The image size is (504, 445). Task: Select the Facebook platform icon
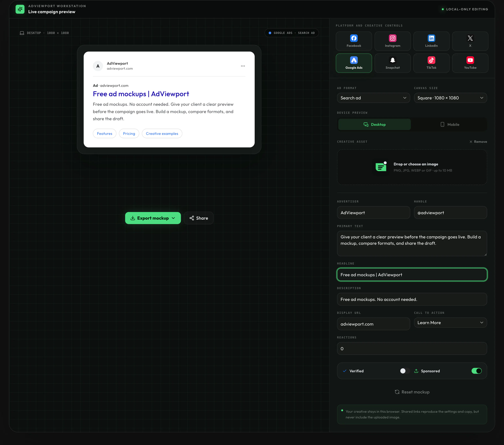(x=354, y=38)
